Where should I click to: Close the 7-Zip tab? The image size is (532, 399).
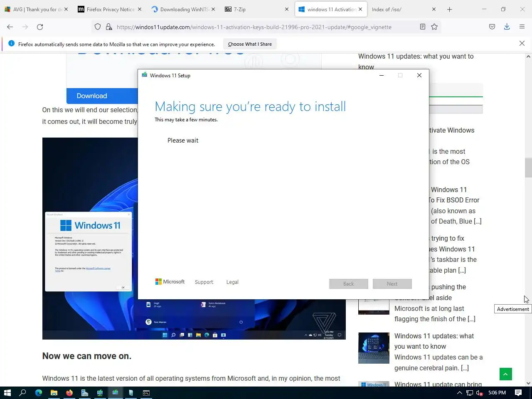coord(286,9)
